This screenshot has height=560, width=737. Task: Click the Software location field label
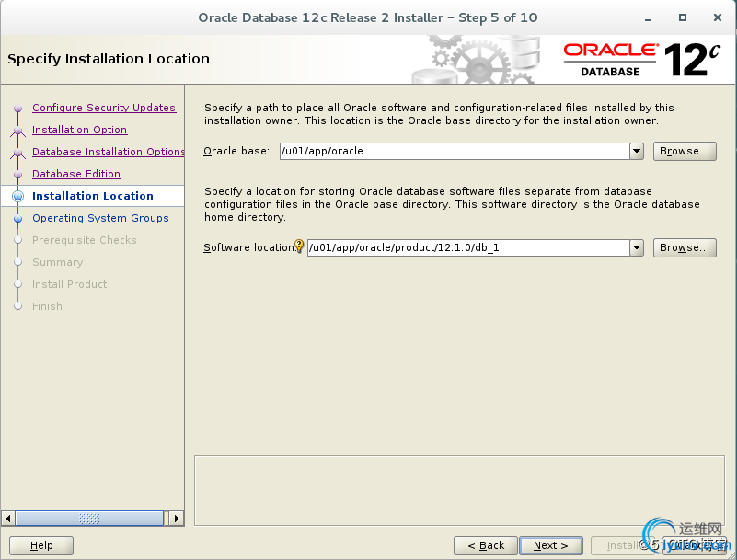click(248, 247)
